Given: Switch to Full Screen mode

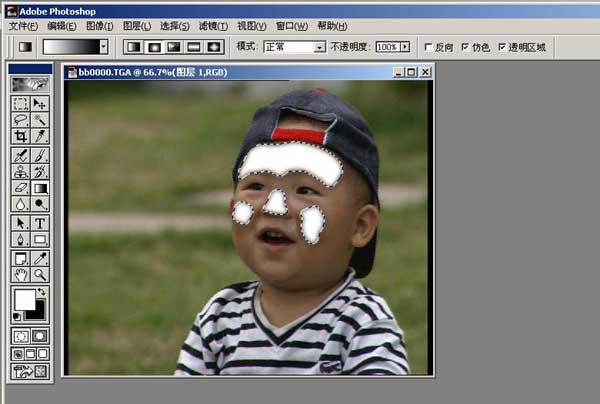Looking at the screenshot, I should click(x=43, y=354).
